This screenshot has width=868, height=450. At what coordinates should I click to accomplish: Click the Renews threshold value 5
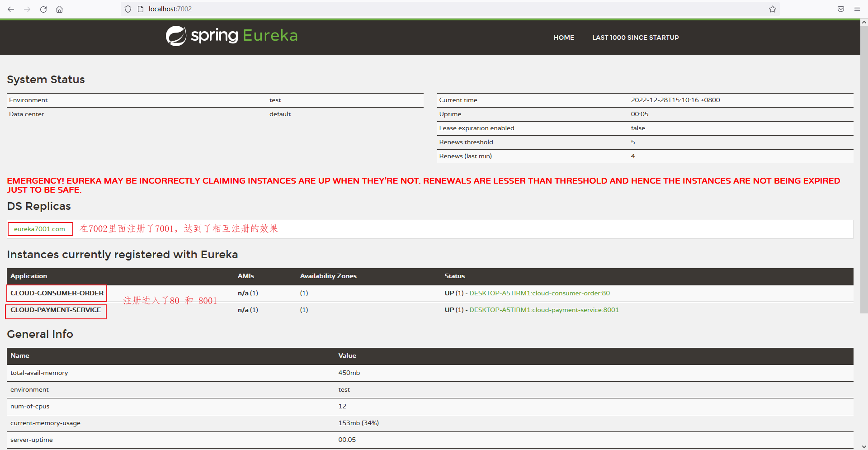point(633,142)
